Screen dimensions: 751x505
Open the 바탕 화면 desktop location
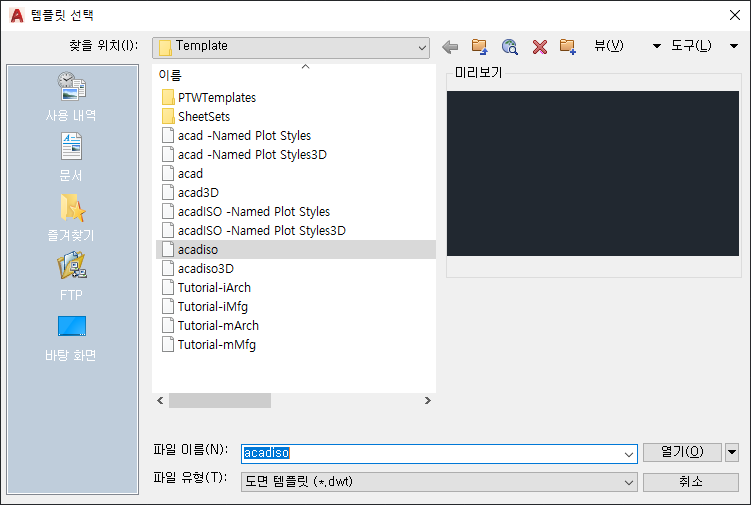point(71,338)
